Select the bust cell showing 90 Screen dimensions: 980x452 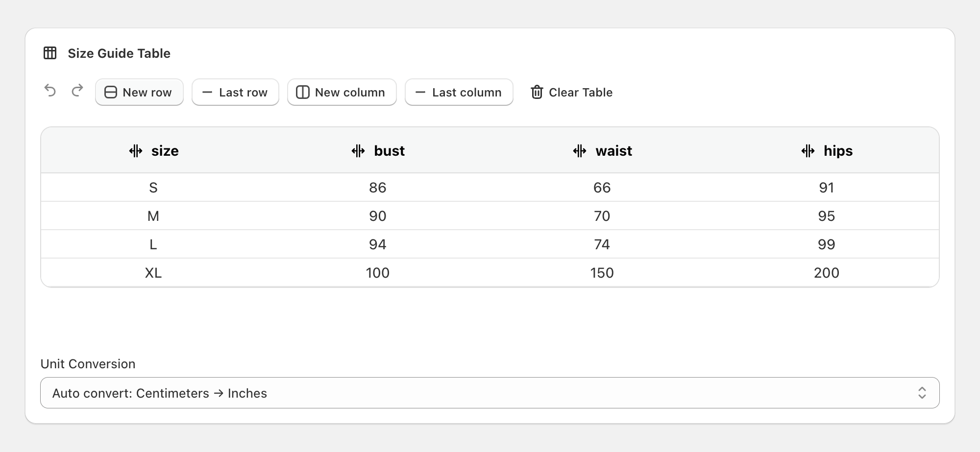377,215
